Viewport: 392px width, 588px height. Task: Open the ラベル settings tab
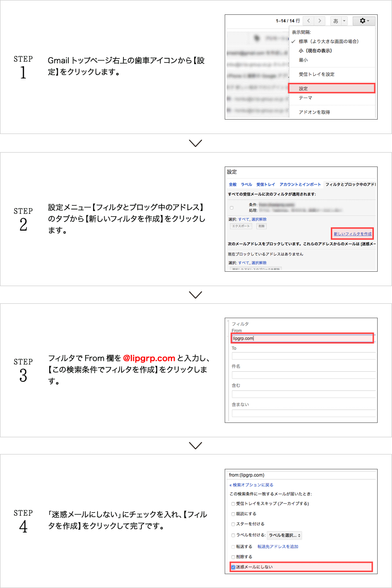246,184
